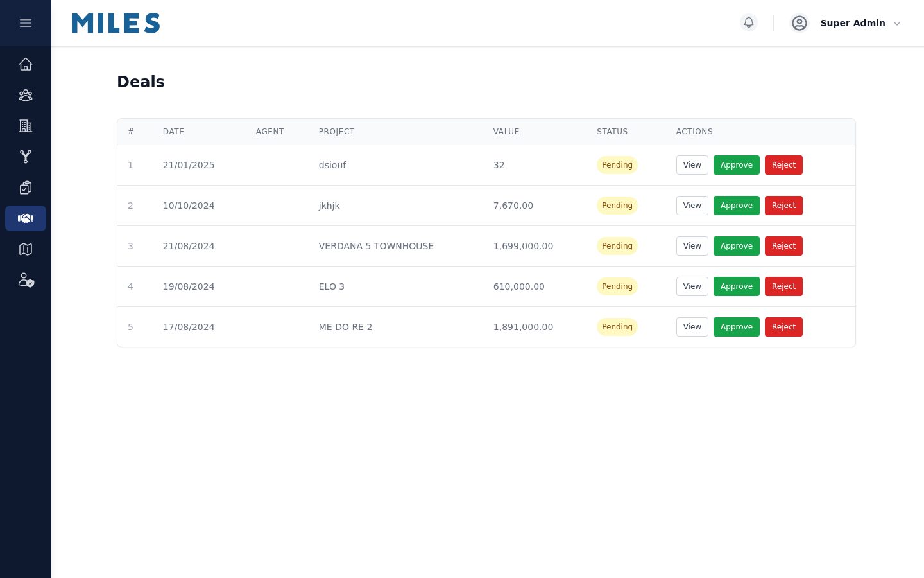
Task: Click the date 21/01/2025
Action: (x=189, y=165)
